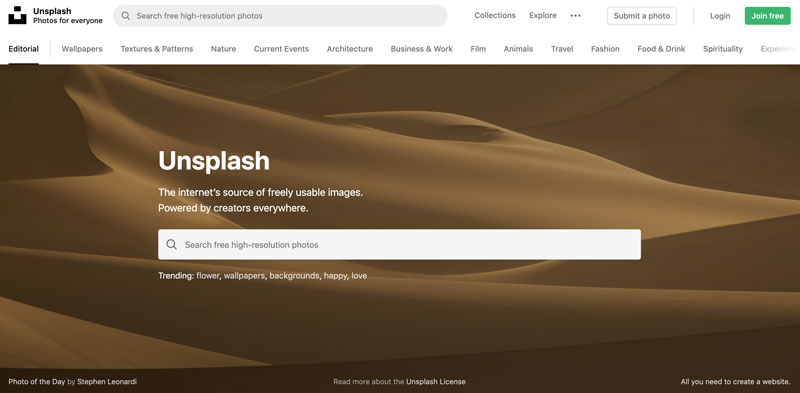
Task: Open the Photo of the Day link
Action: point(37,382)
